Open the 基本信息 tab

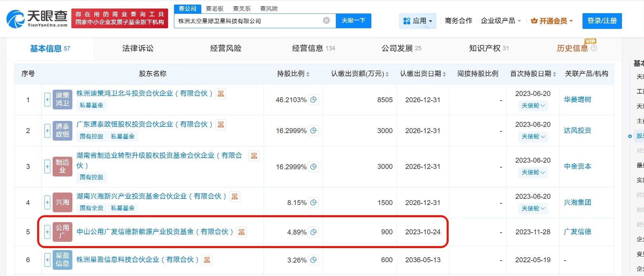pyautogui.click(x=50, y=49)
